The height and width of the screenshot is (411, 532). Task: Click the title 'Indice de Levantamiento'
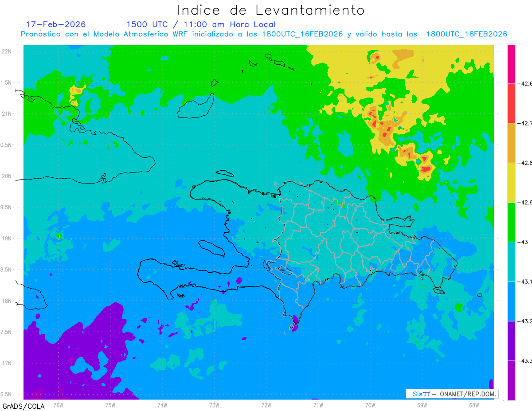point(271,10)
